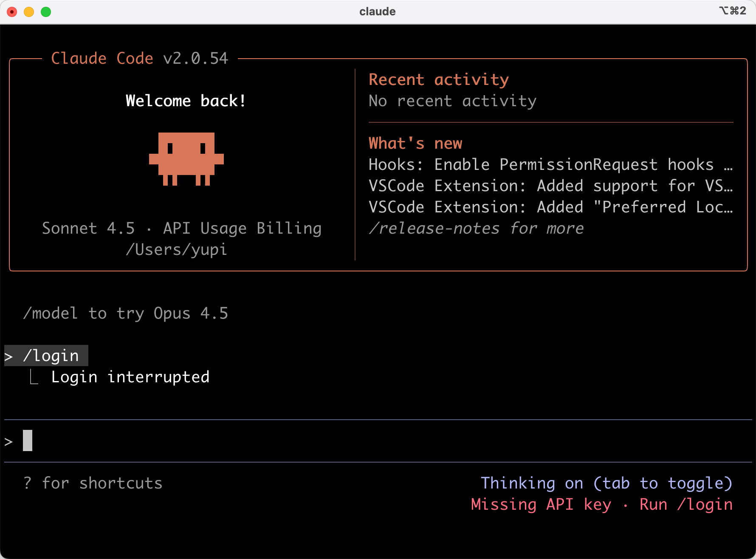Viewport: 756px width, 559px height.
Task: Click the 'Claude Code v2.0.54' title
Action: pyautogui.click(x=140, y=59)
